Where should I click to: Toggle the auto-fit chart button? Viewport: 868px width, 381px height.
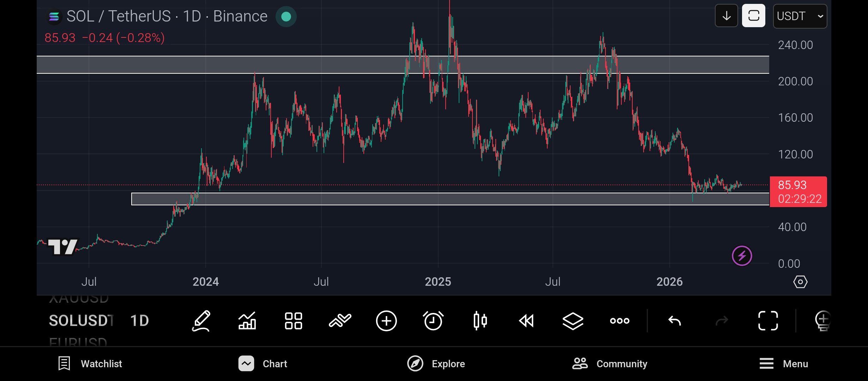pyautogui.click(x=753, y=16)
